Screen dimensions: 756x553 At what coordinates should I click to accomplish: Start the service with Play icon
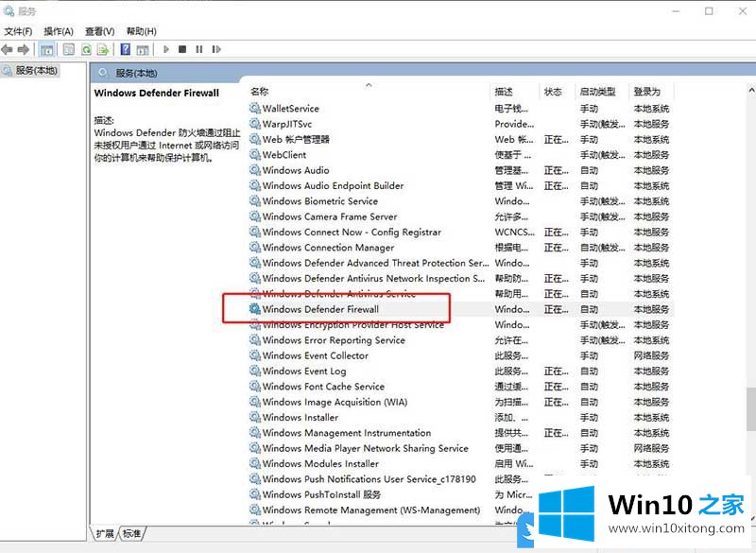166,49
